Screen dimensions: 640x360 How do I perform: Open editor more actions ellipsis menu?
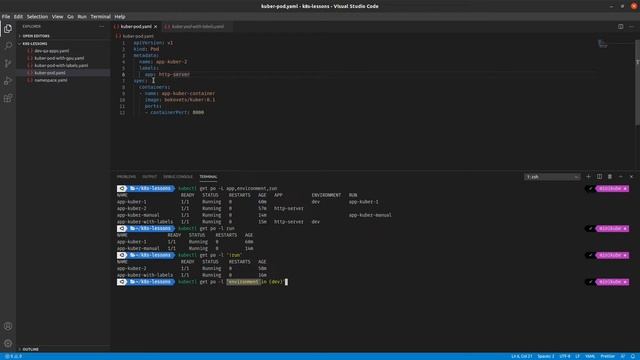[631, 27]
